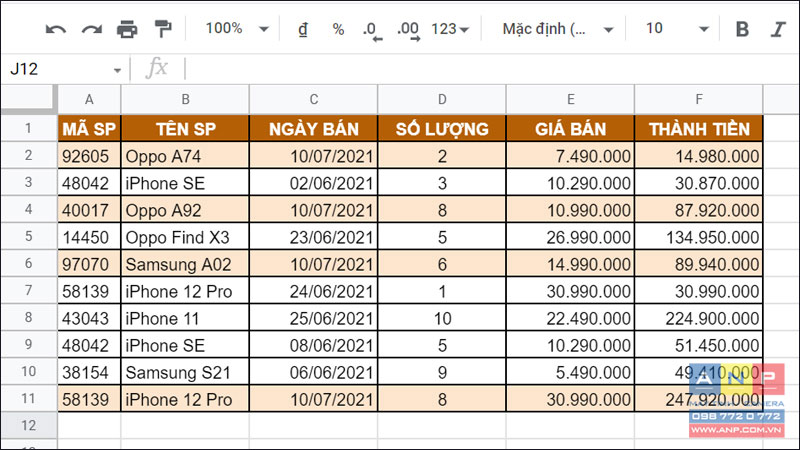Screen dimensions: 800x450
Task: Select column C header
Action: (x=314, y=99)
